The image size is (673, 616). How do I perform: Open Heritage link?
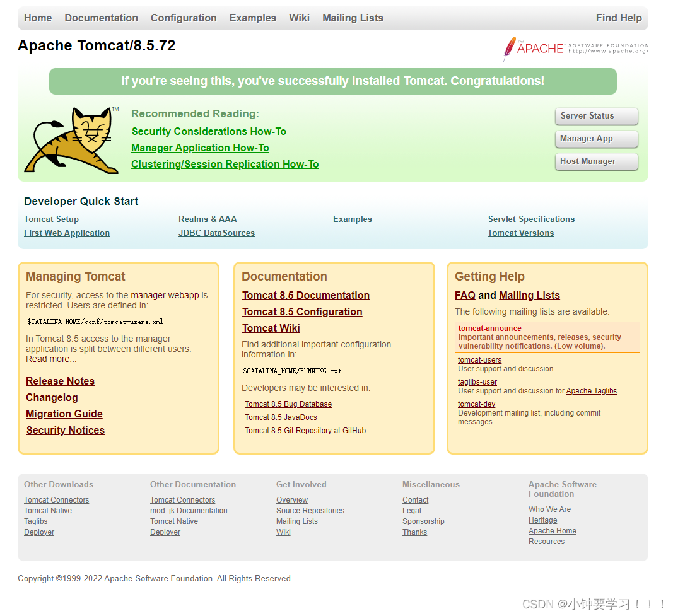[543, 520]
